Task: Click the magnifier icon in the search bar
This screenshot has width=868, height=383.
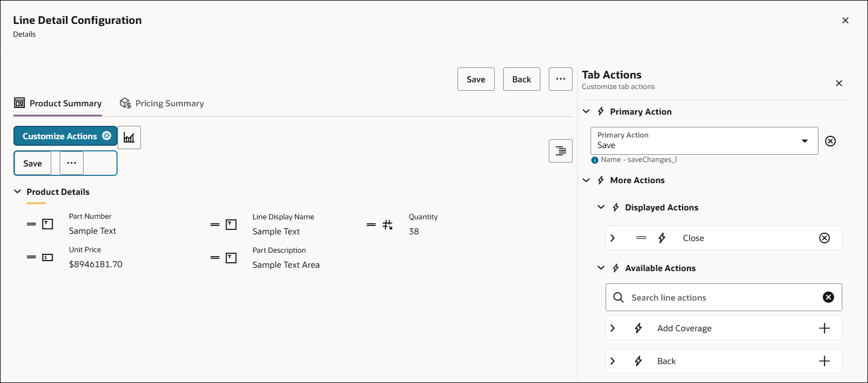Action: pos(618,297)
